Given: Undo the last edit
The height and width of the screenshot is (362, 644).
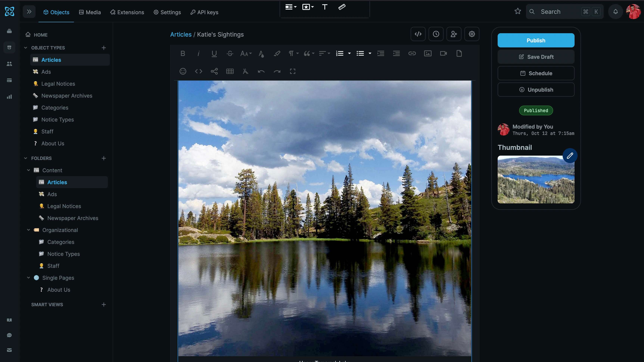Looking at the screenshot, I should click(261, 71).
